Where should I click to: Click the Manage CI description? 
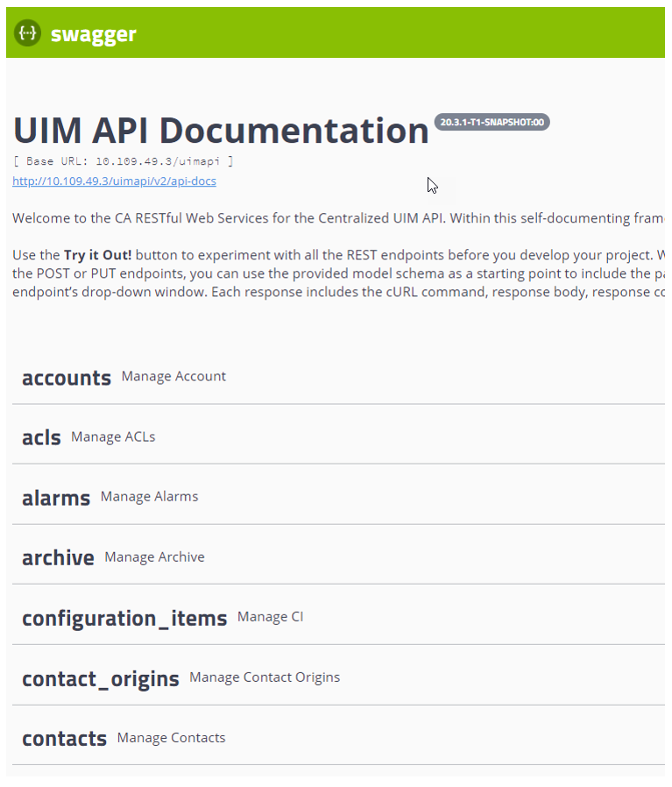270,617
